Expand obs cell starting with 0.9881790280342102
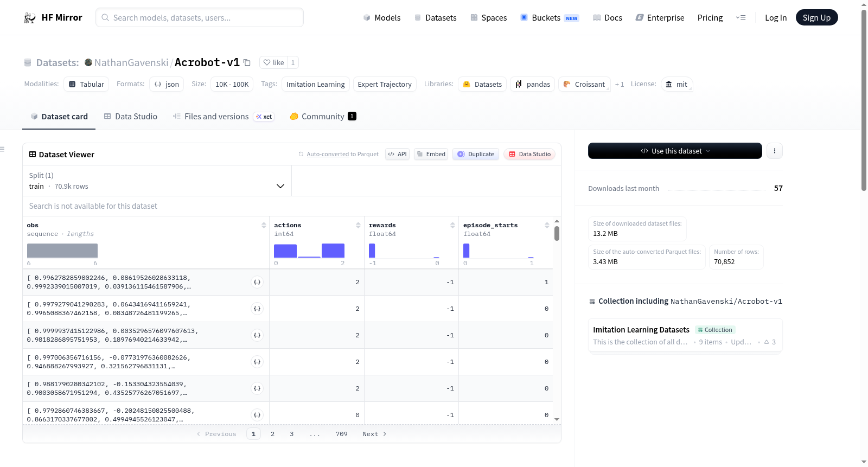The width and height of the screenshot is (868, 467). pos(257,388)
